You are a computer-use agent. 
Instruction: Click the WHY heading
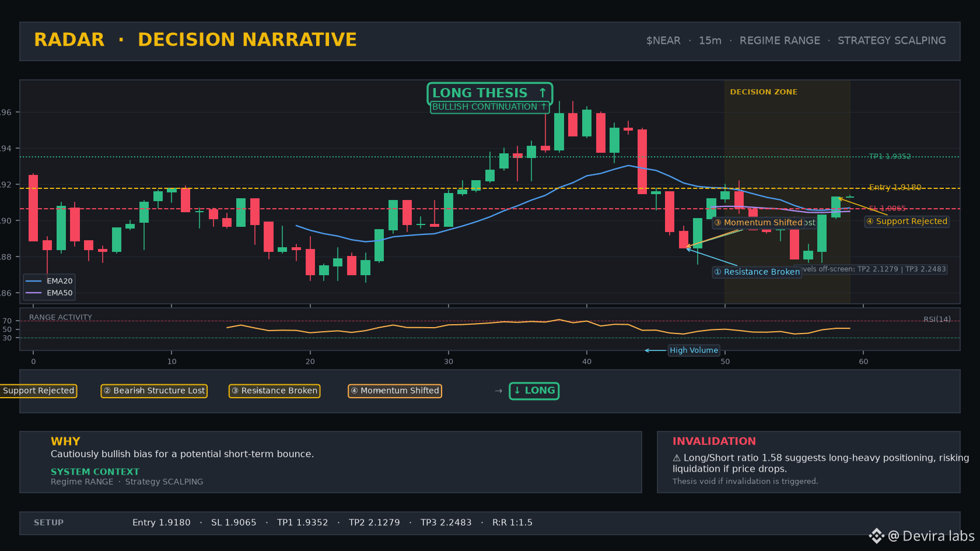pos(65,441)
